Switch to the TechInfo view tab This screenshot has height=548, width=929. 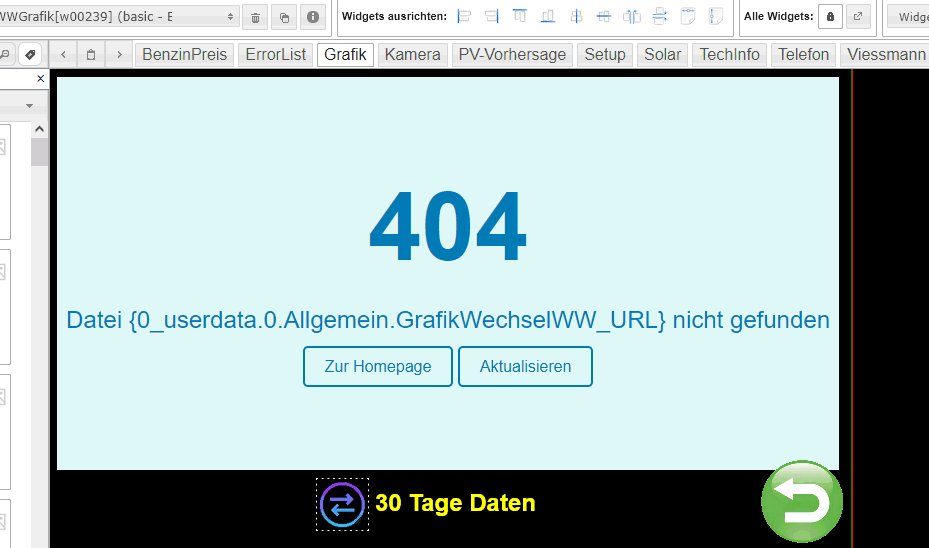tap(729, 55)
